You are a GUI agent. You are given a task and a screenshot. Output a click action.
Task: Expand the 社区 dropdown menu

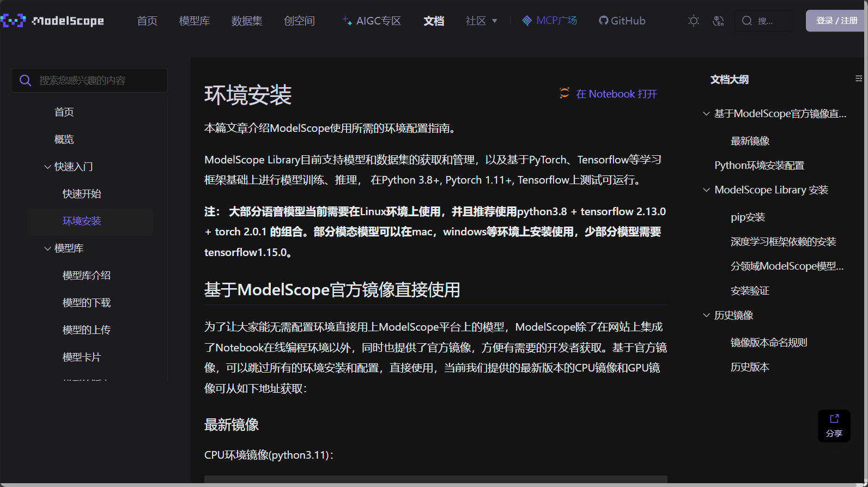(481, 21)
